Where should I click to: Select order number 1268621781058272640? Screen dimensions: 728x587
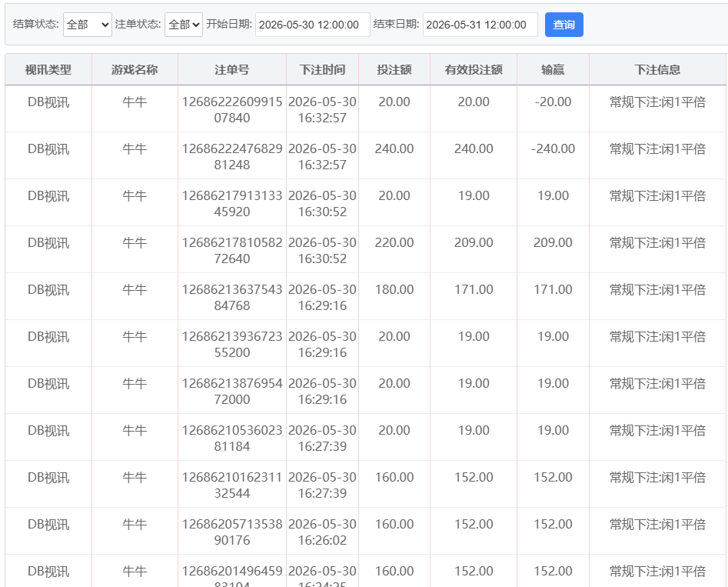point(232,251)
